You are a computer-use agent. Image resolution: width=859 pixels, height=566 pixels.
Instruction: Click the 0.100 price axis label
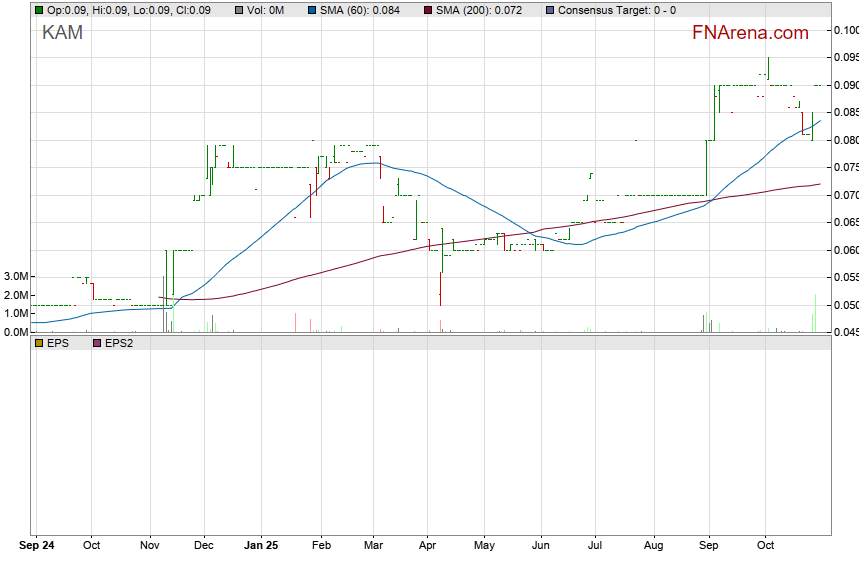[x=845, y=30]
